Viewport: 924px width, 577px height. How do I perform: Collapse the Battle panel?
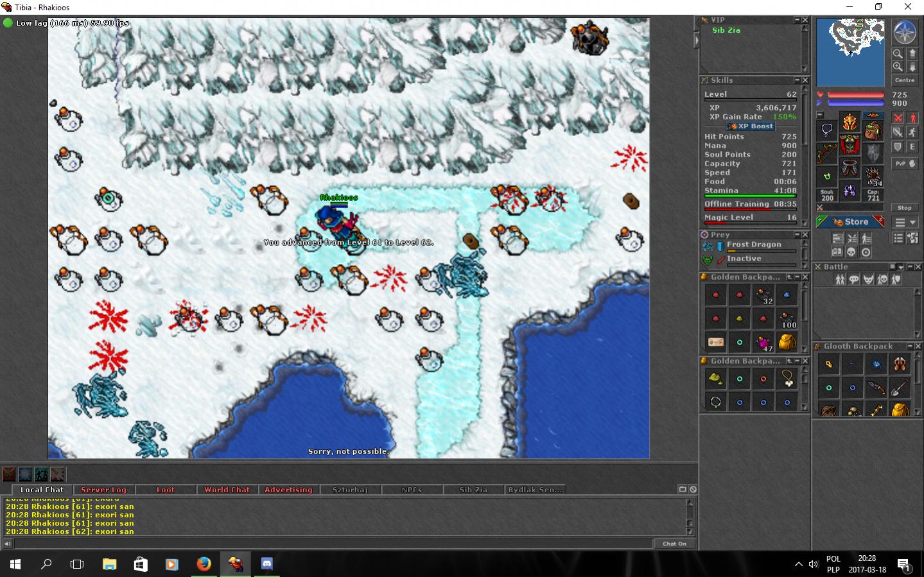point(909,266)
